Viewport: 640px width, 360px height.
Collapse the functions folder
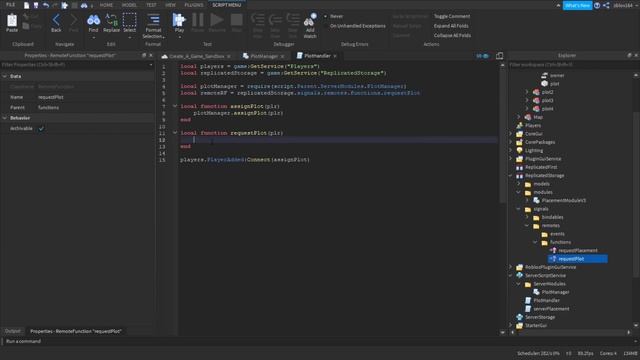(x=535, y=242)
